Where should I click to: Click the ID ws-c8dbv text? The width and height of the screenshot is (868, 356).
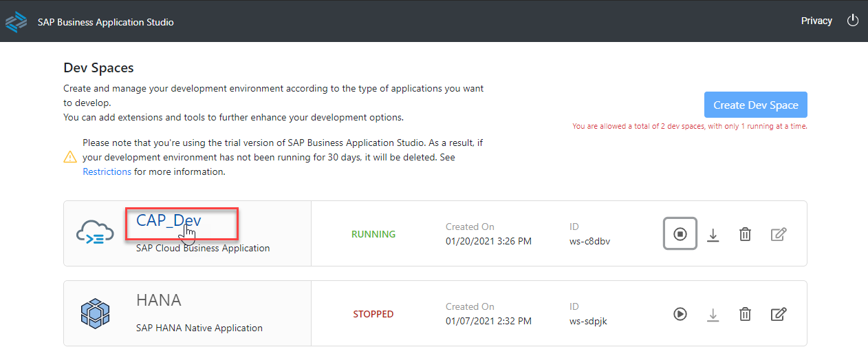589,241
